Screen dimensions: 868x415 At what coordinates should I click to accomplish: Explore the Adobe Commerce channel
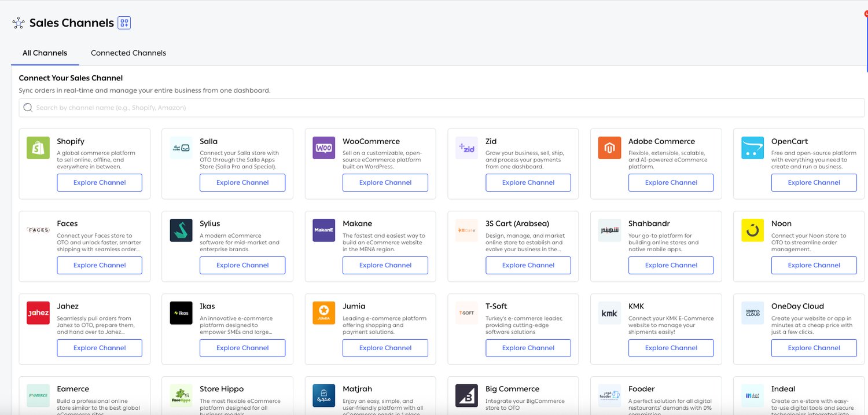pyautogui.click(x=671, y=182)
